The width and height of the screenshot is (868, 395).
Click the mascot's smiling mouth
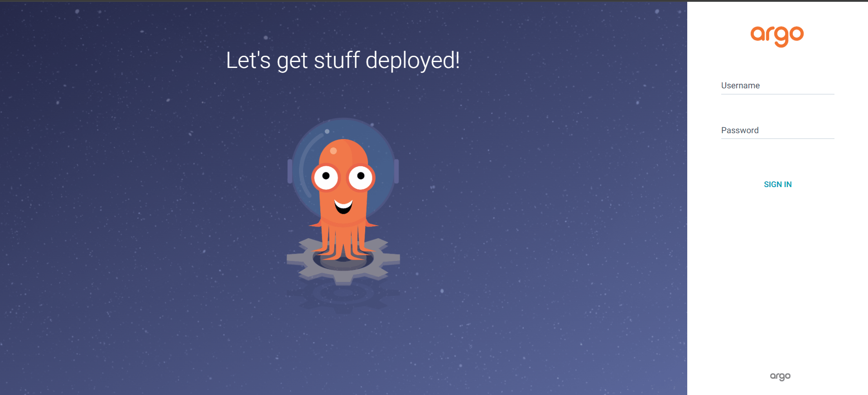click(x=343, y=207)
